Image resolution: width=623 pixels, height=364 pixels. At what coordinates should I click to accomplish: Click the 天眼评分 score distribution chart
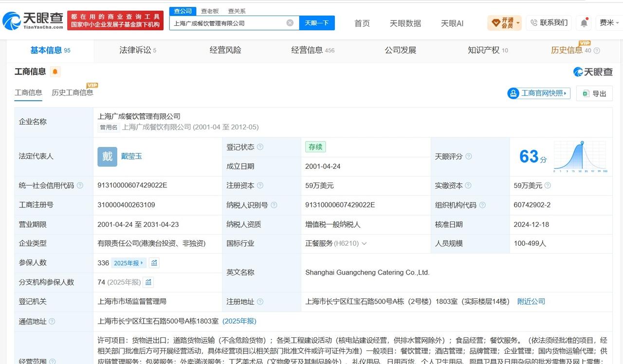coord(580,157)
